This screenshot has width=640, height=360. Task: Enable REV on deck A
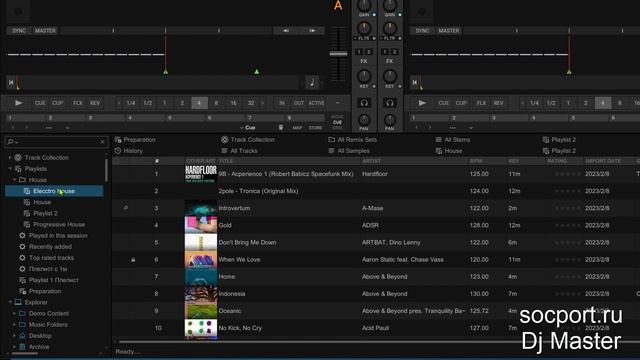click(95, 103)
